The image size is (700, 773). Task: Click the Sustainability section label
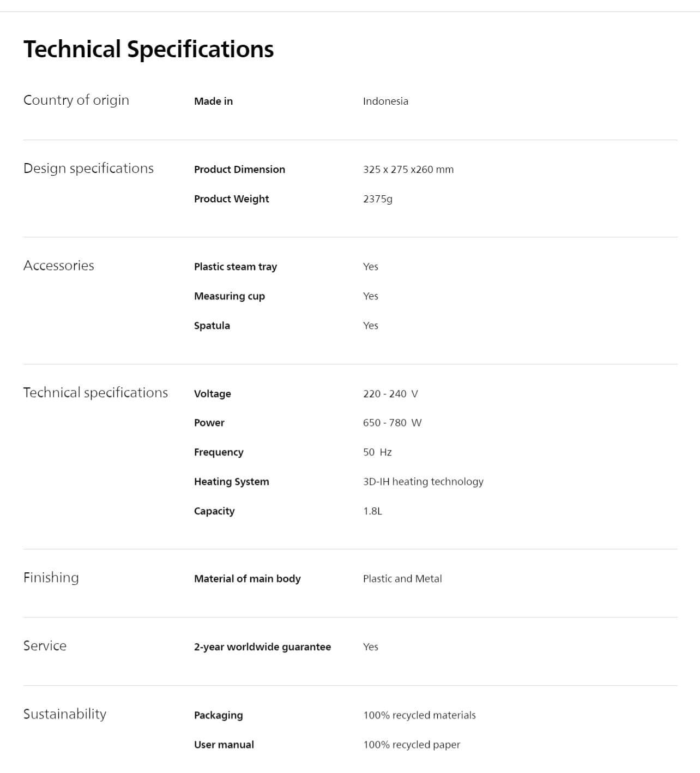tap(65, 714)
